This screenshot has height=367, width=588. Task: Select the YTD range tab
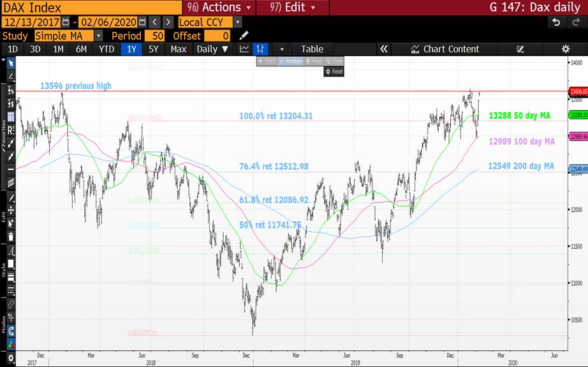(107, 49)
